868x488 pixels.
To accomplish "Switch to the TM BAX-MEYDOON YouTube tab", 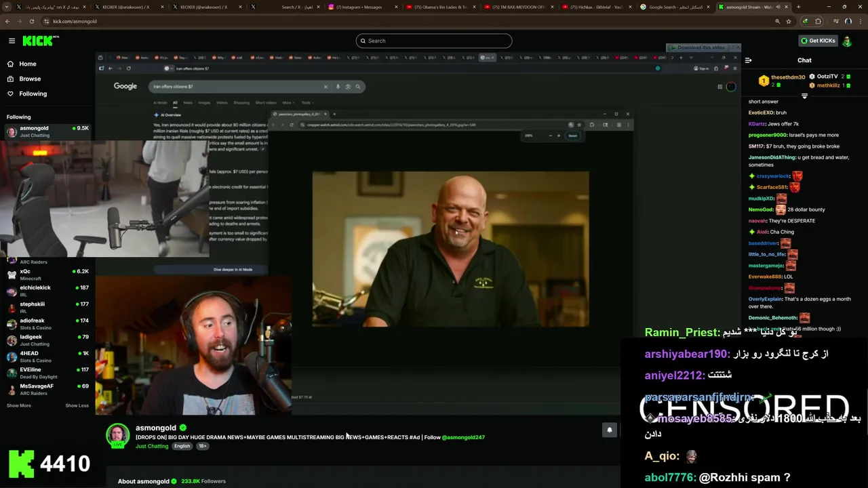I will pyautogui.click(x=518, y=7).
